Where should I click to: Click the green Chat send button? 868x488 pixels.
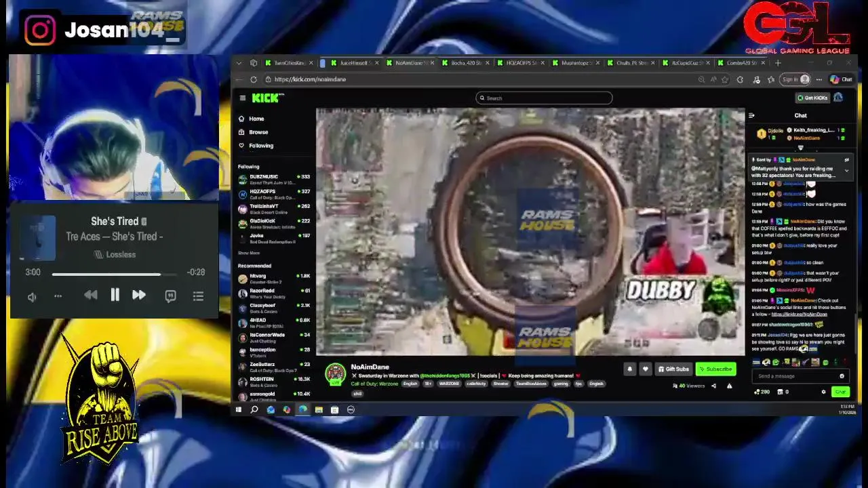pos(840,392)
